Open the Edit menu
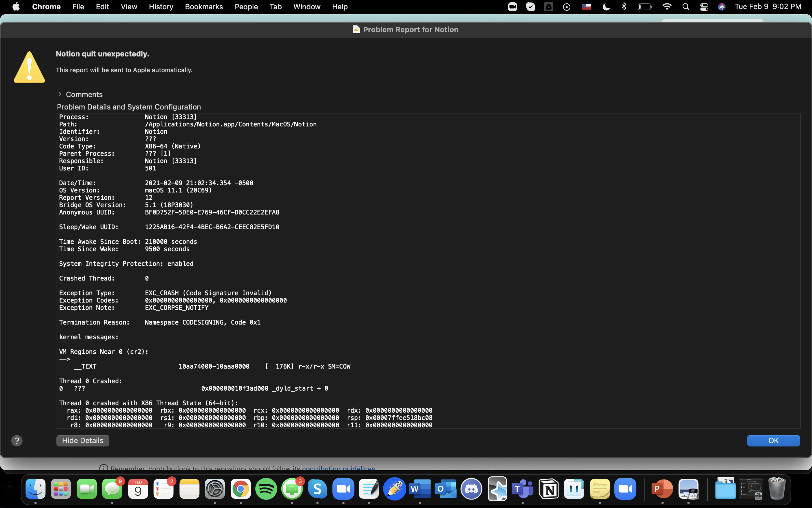This screenshot has width=812, height=508. click(x=102, y=7)
